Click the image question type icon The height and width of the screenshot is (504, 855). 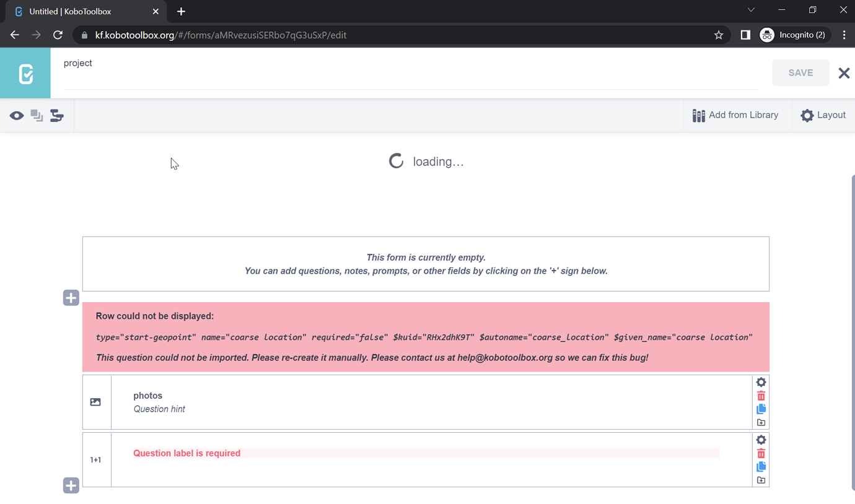95,402
